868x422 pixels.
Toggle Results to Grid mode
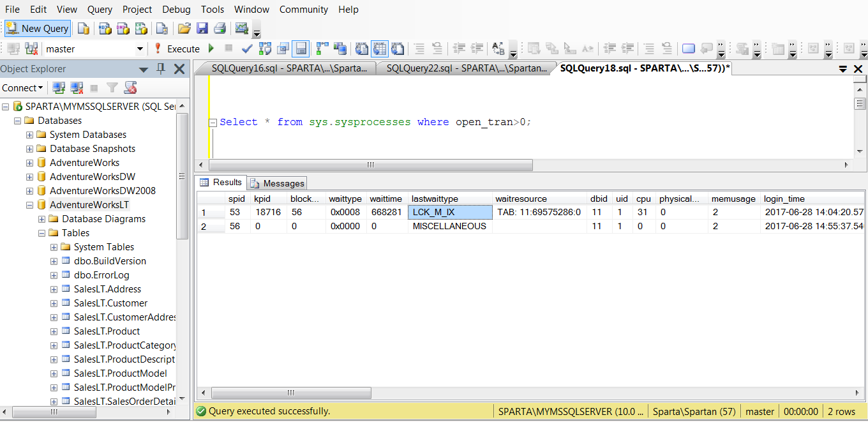380,49
